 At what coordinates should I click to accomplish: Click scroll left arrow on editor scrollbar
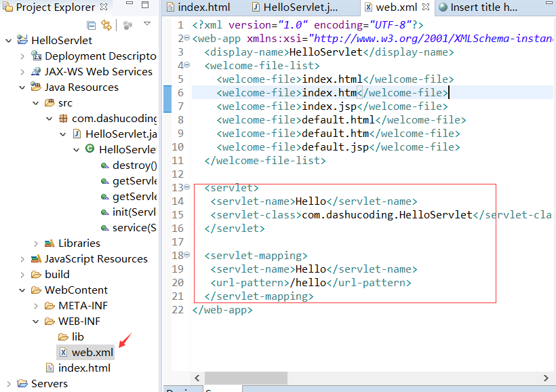(197, 378)
